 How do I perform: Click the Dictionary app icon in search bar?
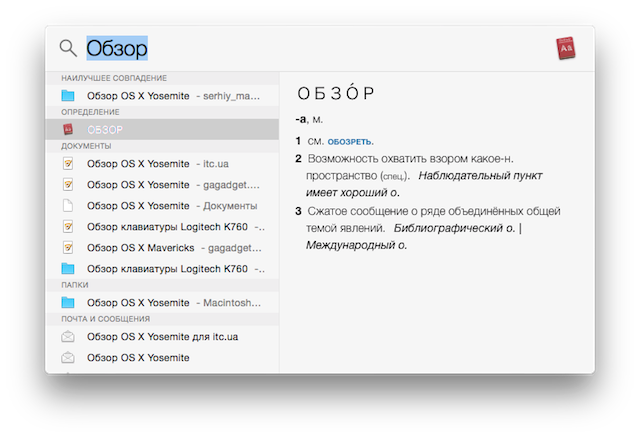click(x=566, y=48)
